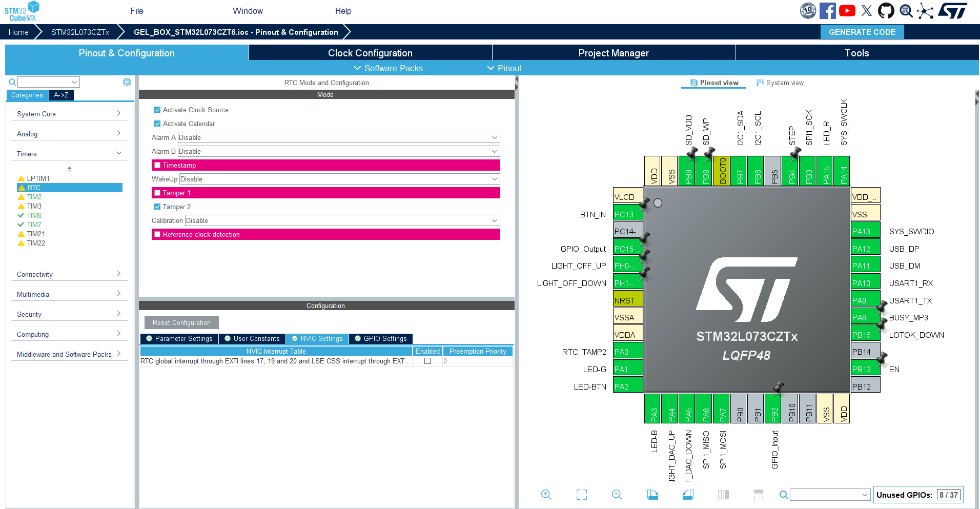The image size is (980, 509).
Task: Open the Help menu
Action: click(x=343, y=11)
